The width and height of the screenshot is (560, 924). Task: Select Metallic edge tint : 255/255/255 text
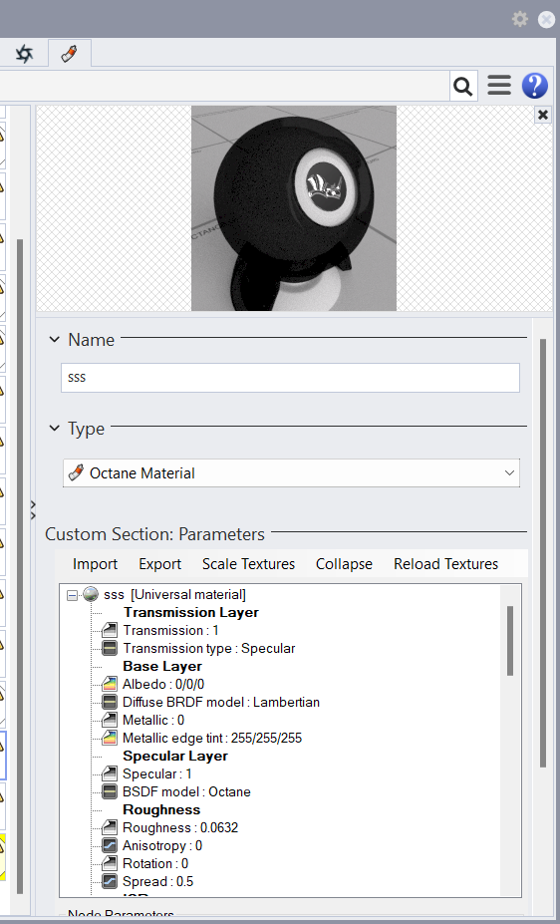(212, 738)
